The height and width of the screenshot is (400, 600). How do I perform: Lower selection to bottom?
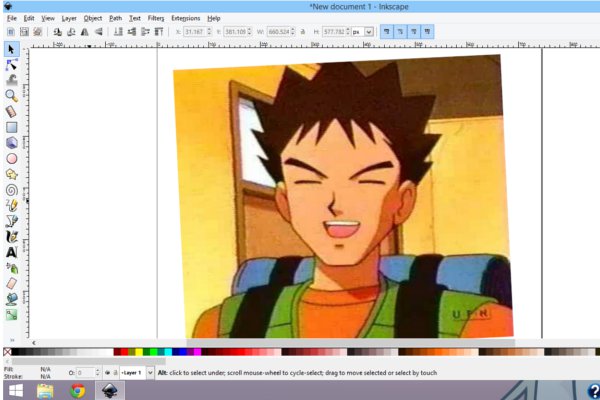tap(119, 32)
